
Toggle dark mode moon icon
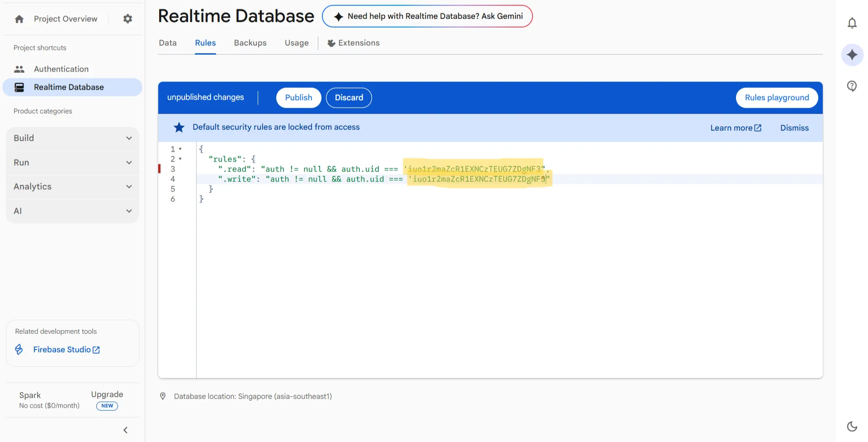click(852, 426)
